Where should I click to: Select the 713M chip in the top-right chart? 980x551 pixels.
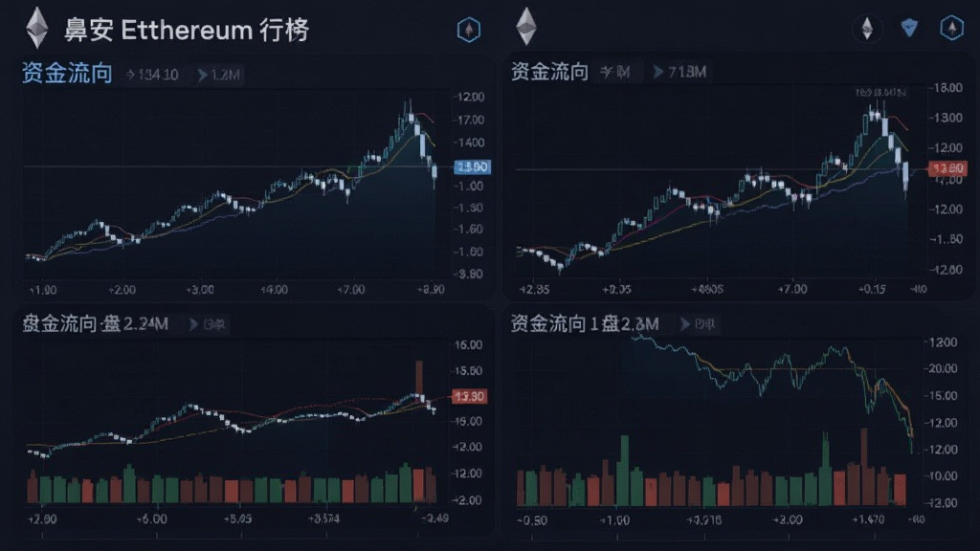680,72
